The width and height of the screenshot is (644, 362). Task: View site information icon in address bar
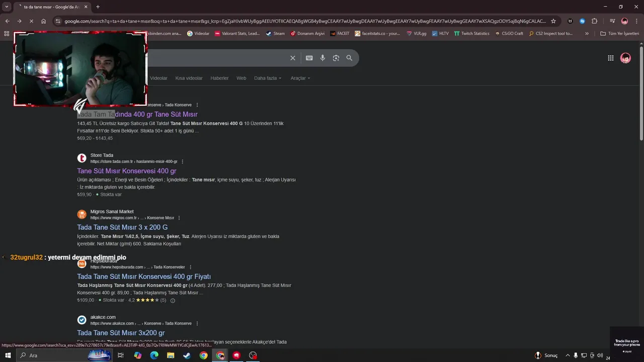coord(58,21)
